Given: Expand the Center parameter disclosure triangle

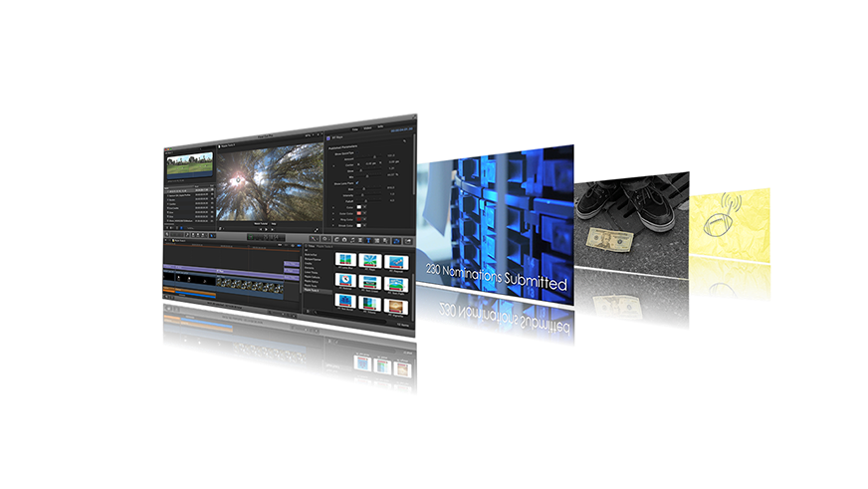Looking at the screenshot, I should pos(332,164).
